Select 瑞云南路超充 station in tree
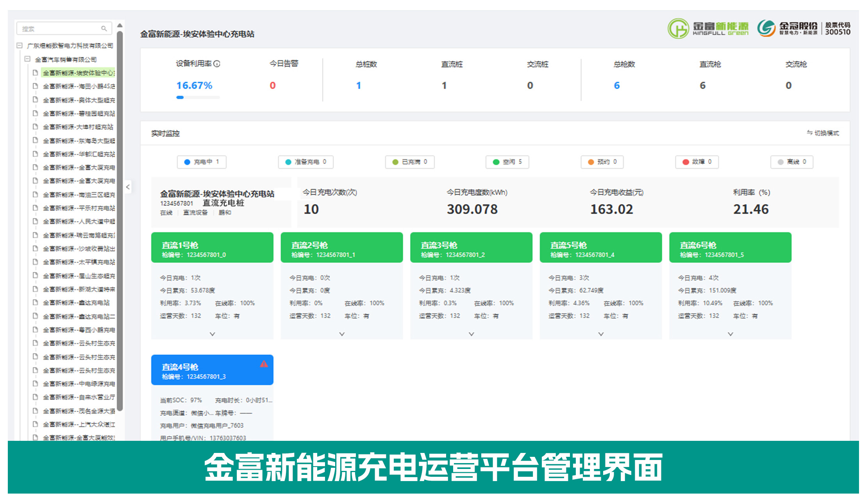868x501 pixels. click(x=79, y=235)
